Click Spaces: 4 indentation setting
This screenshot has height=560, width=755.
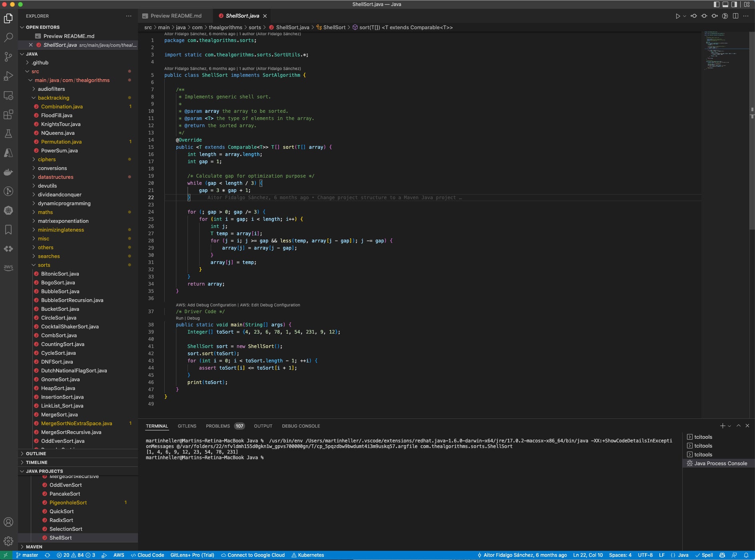(x=620, y=555)
